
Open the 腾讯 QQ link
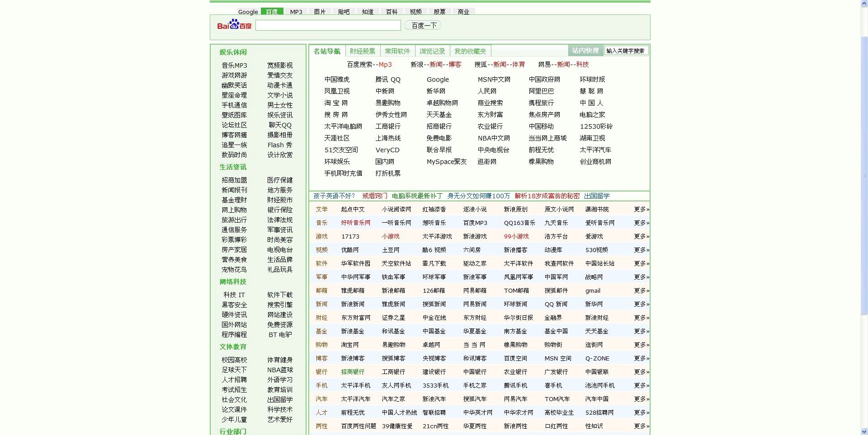coord(388,80)
